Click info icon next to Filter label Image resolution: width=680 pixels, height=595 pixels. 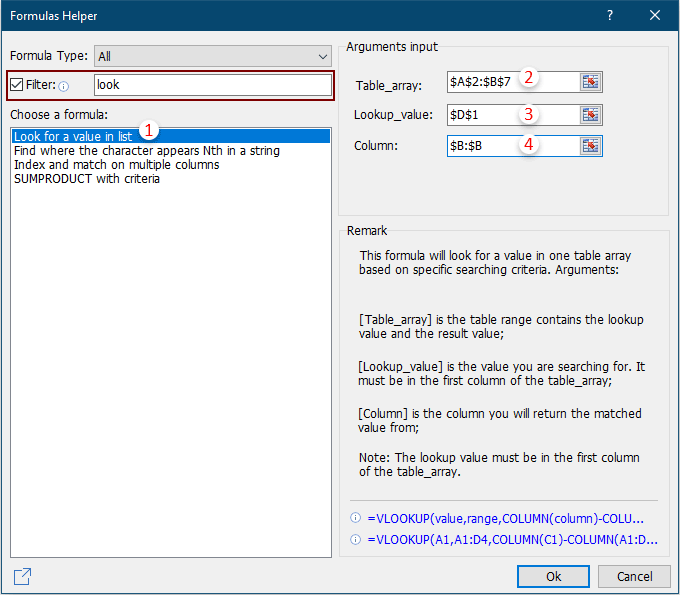tap(64, 86)
